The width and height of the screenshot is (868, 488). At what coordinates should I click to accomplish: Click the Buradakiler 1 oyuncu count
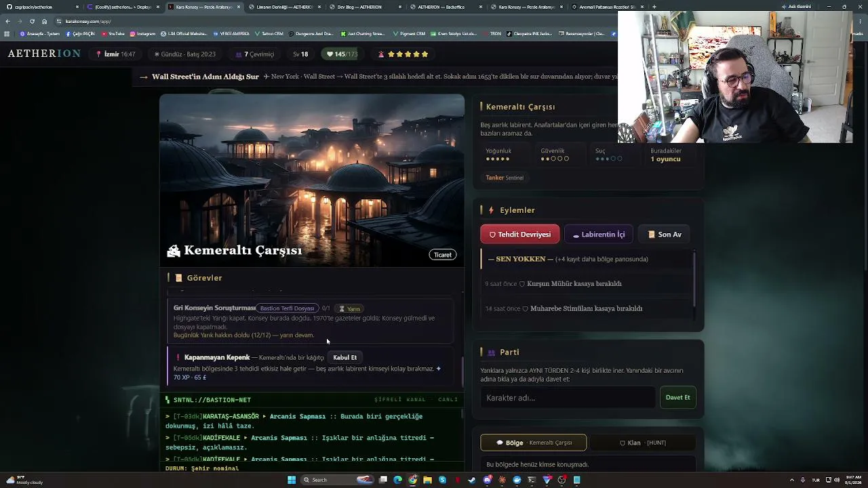(665, 159)
